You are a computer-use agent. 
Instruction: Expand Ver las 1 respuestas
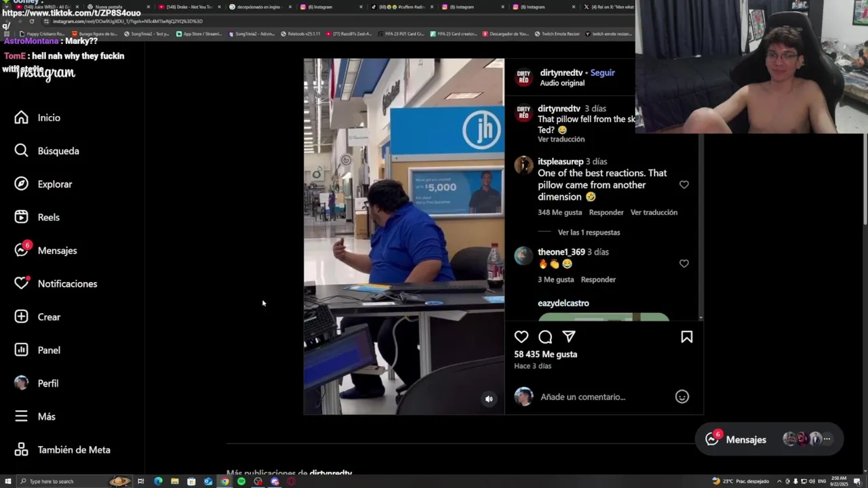point(589,232)
